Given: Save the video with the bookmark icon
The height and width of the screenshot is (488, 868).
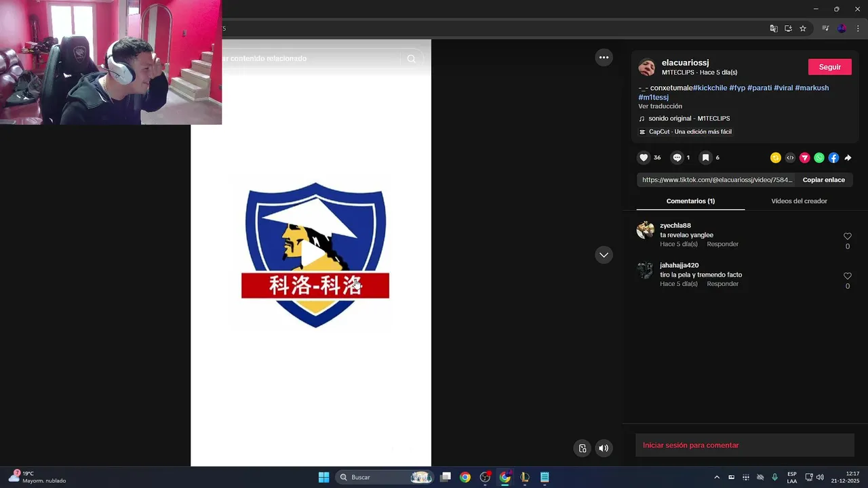Looking at the screenshot, I should pos(705,157).
